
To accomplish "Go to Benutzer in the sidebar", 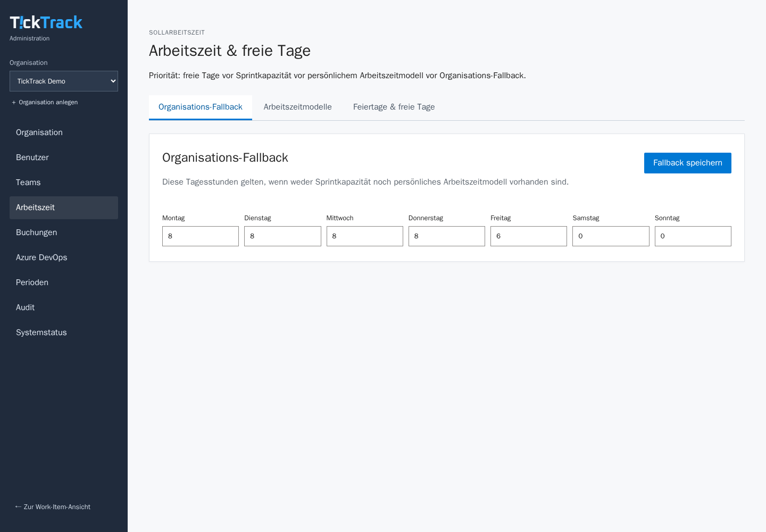I will point(64,157).
